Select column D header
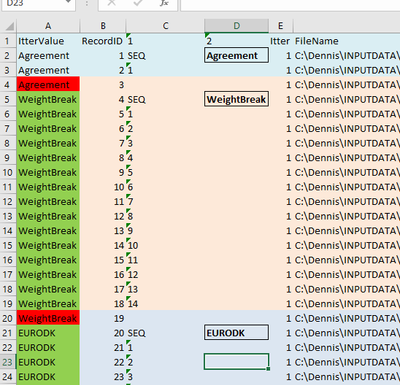Viewport: 400px width, 385px height. 236,26
